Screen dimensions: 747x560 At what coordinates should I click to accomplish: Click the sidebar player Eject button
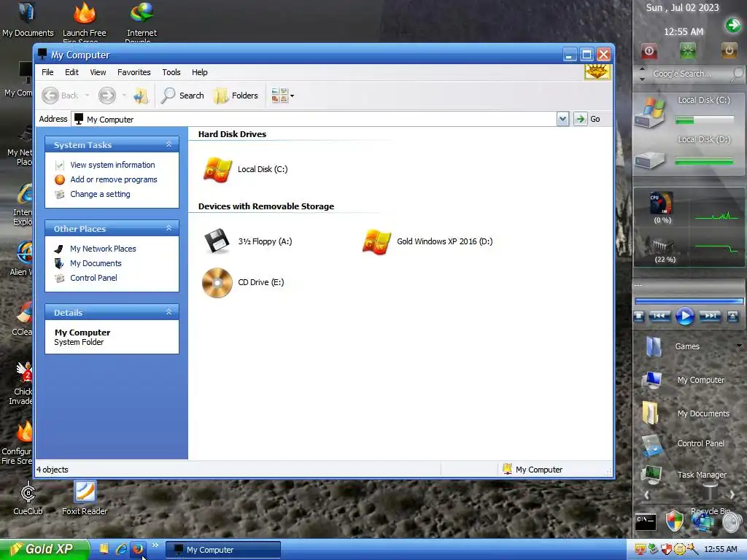pos(732,316)
